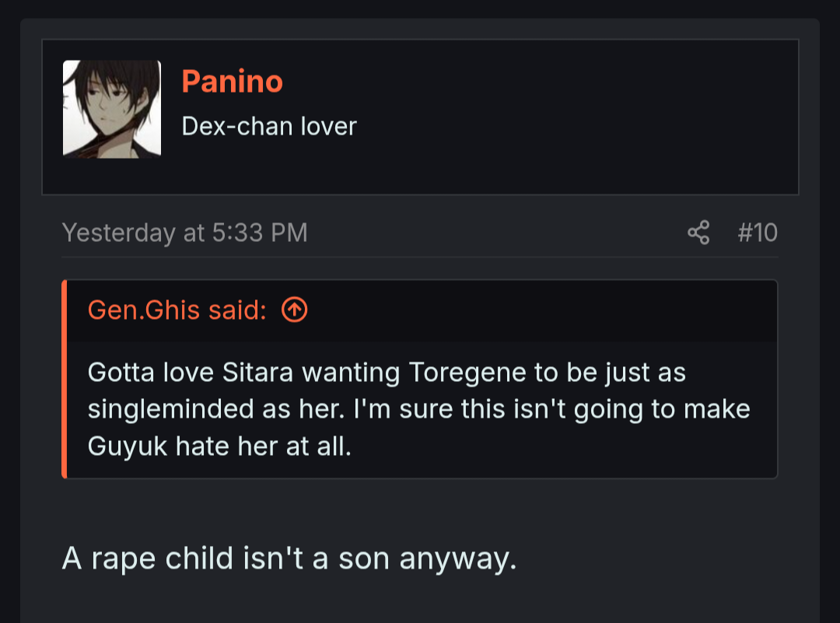Open Panino's avatar image
The width and height of the screenshot is (840, 623).
pyautogui.click(x=112, y=110)
